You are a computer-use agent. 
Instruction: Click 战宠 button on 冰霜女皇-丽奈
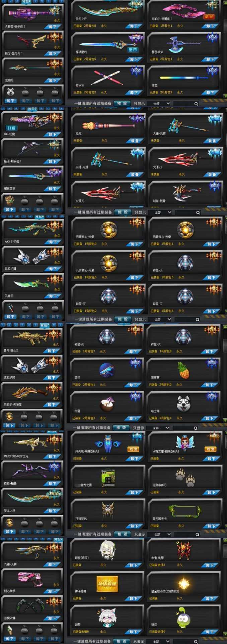click(210, 449)
